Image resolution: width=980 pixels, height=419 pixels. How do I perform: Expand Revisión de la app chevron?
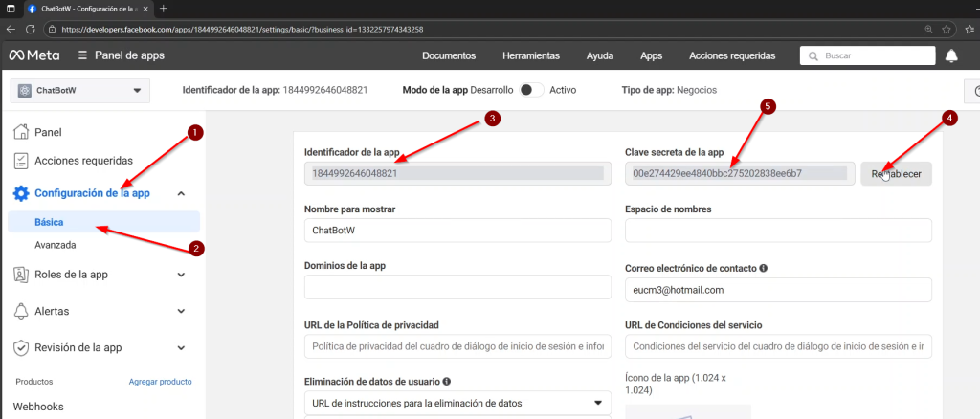(181, 348)
